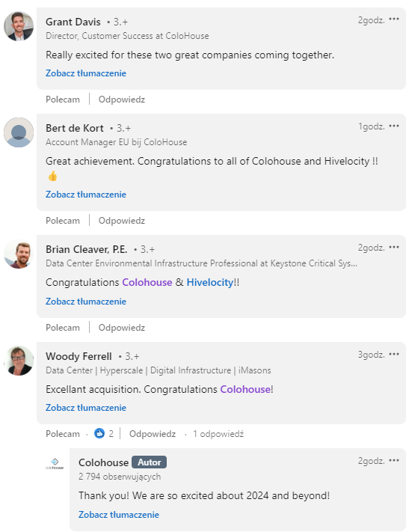Open three-dot menu on Woody Ferrell comment
The width and height of the screenshot is (412, 532).
394,354
